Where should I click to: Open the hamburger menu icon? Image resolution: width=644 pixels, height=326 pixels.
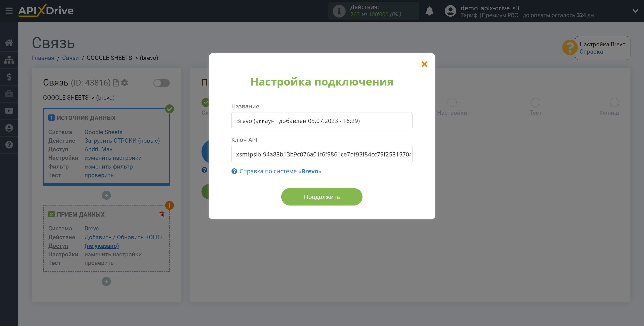pyautogui.click(x=9, y=11)
